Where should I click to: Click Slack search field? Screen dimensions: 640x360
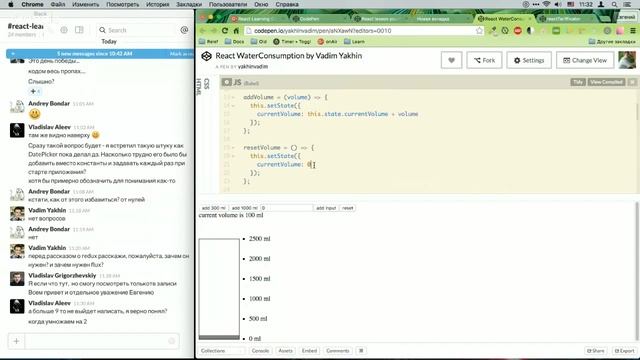[x=137, y=30]
